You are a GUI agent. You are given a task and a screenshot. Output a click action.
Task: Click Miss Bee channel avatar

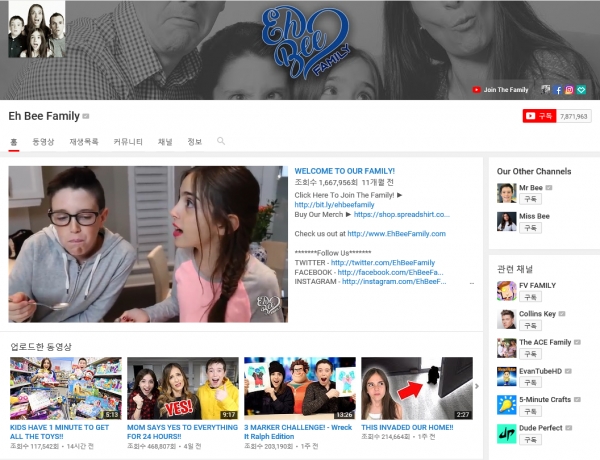507,222
